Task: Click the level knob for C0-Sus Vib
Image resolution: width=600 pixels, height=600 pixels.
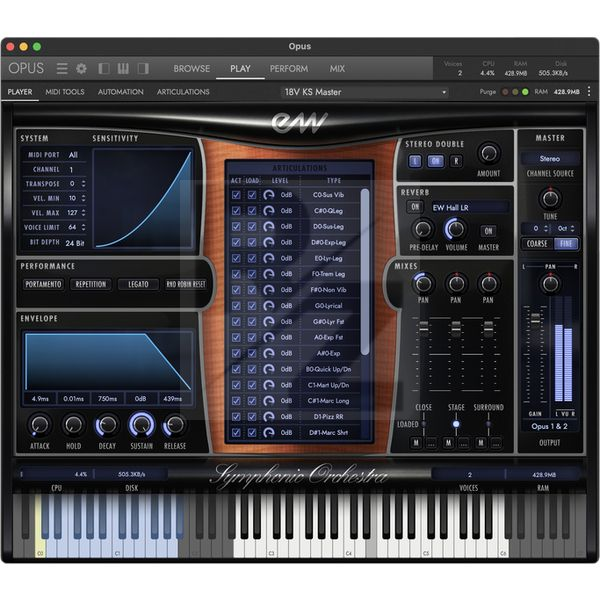Action: 269,195
